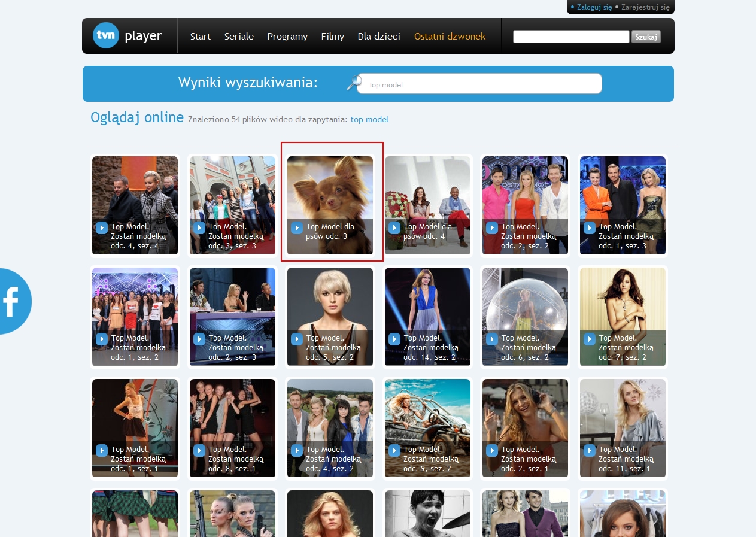Open the Filmy section
This screenshot has height=537, width=756.
(333, 37)
